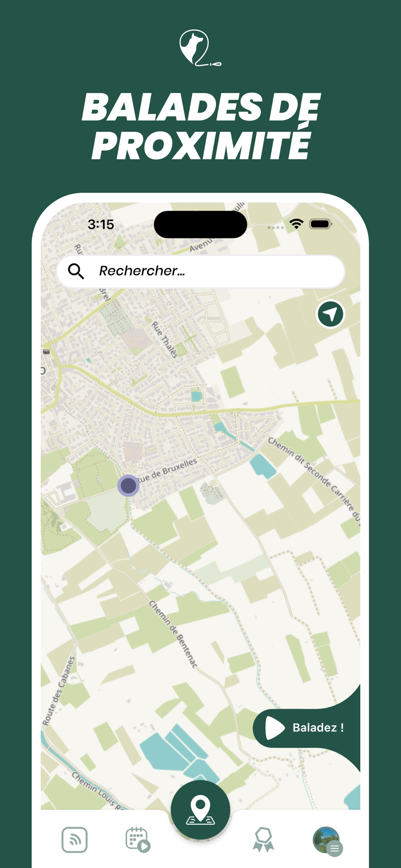Screen dimensions: 401x868
Task: Click the Chemin de Bentenac map label
Action: pos(173,635)
